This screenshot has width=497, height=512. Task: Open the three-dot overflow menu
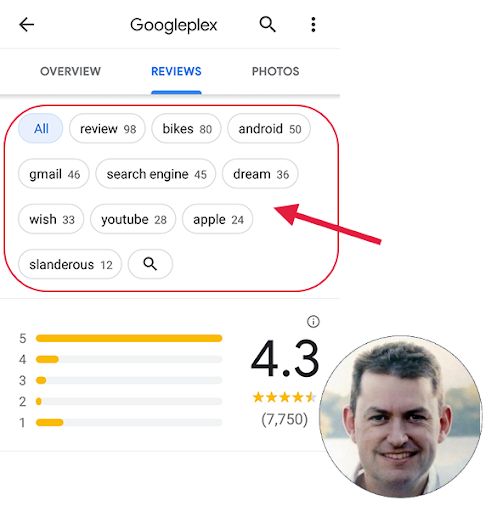(x=313, y=25)
